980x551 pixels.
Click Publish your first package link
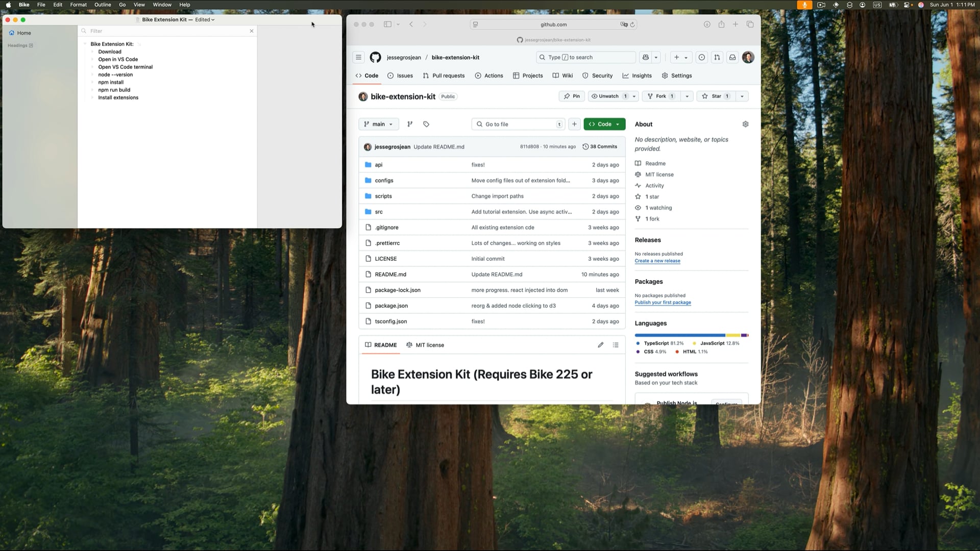click(663, 303)
